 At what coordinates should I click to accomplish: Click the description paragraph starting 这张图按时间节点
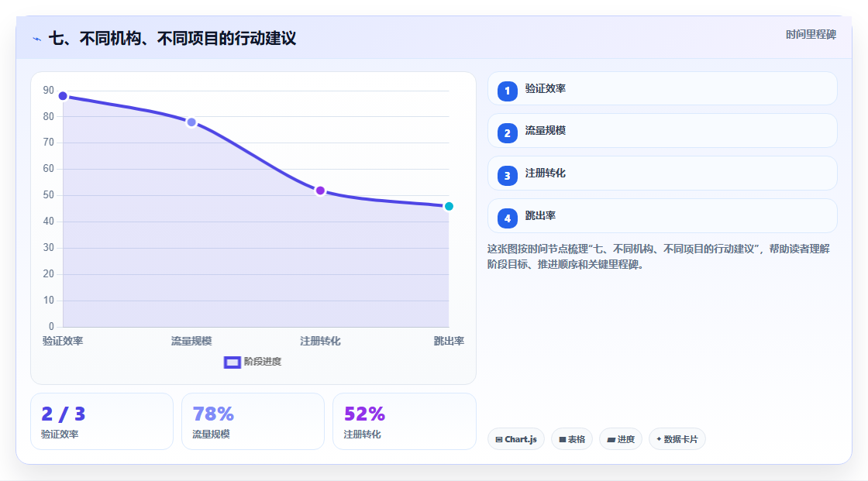point(659,256)
